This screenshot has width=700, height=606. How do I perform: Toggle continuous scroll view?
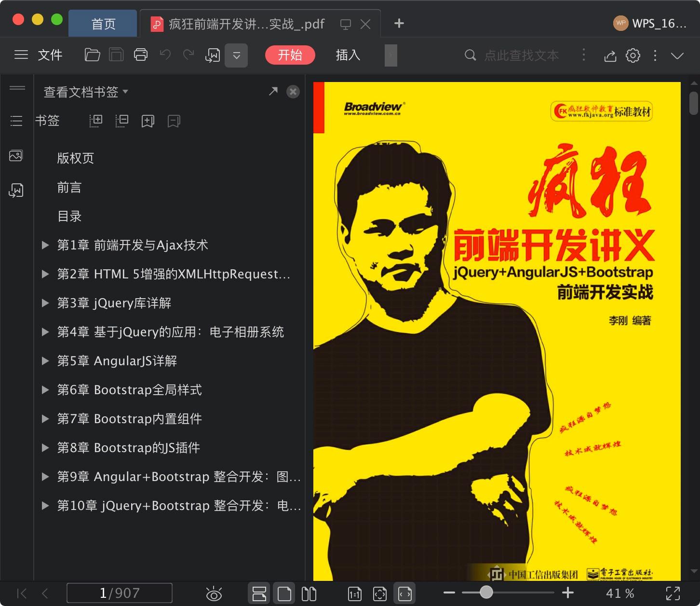pyautogui.click(x=259, y=593)
